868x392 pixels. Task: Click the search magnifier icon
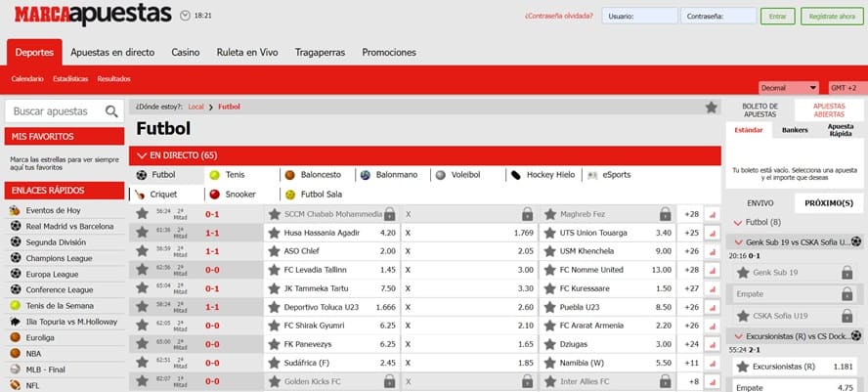click(x=112, y=111)
